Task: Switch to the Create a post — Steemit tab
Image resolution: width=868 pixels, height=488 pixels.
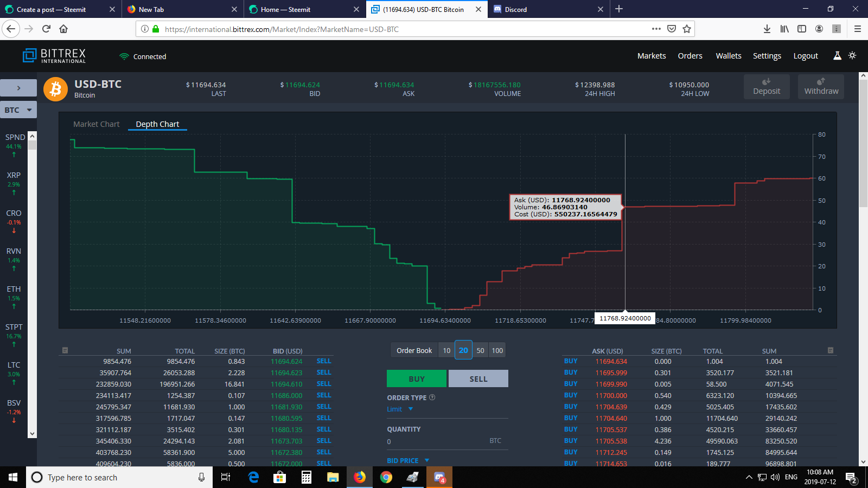Action: coord(60,9)
